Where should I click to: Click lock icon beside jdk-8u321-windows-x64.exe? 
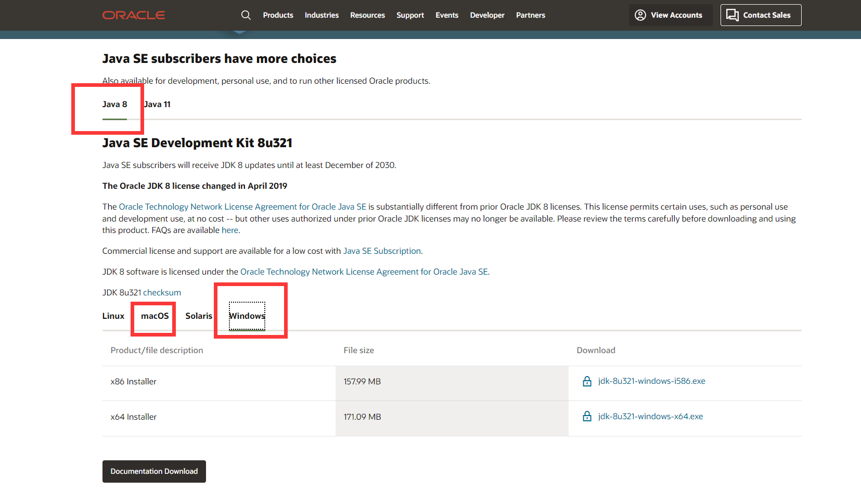(587, 417)
